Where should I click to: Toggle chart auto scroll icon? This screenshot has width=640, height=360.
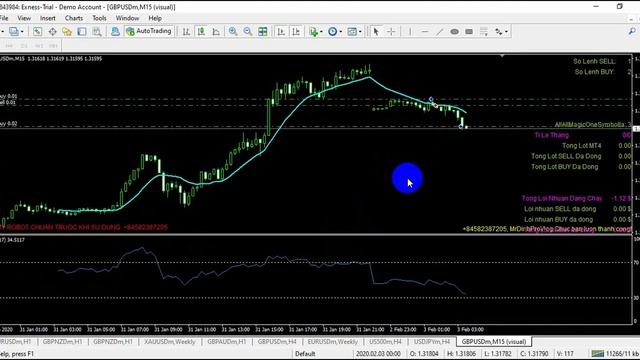[x=281, y=31]
